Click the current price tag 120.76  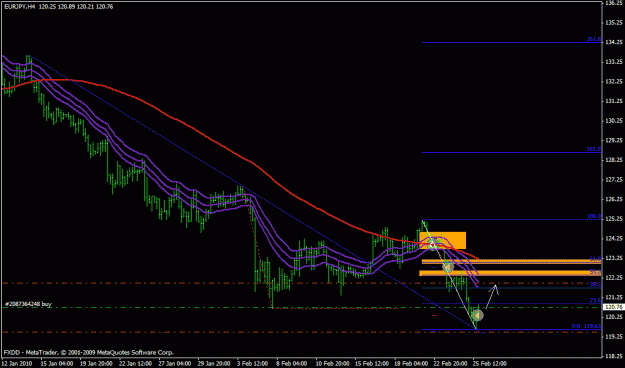614,307
